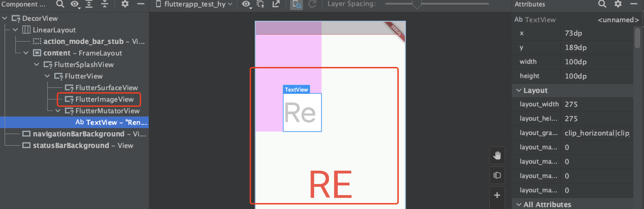Search the component tree
Image resolution: width=644 pixels, height=209 pixels.
click(60, 4)
